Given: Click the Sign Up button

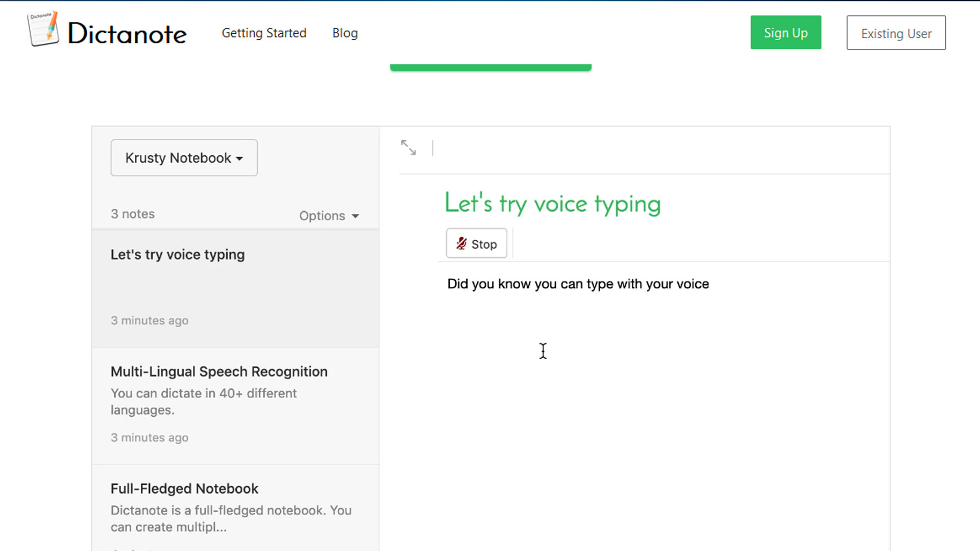Looking at the screenshot, I should tap(786, 32).
